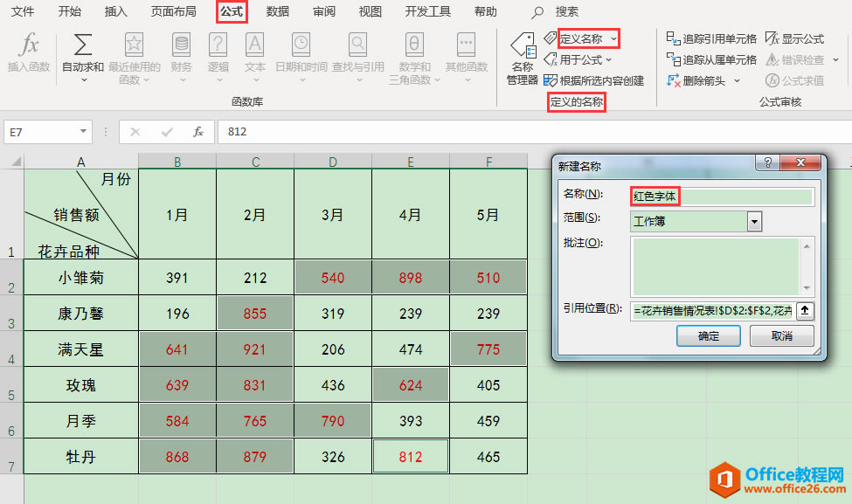Open the Text (文本) functions library
This screenshot has width=852, height=504.
255,58
